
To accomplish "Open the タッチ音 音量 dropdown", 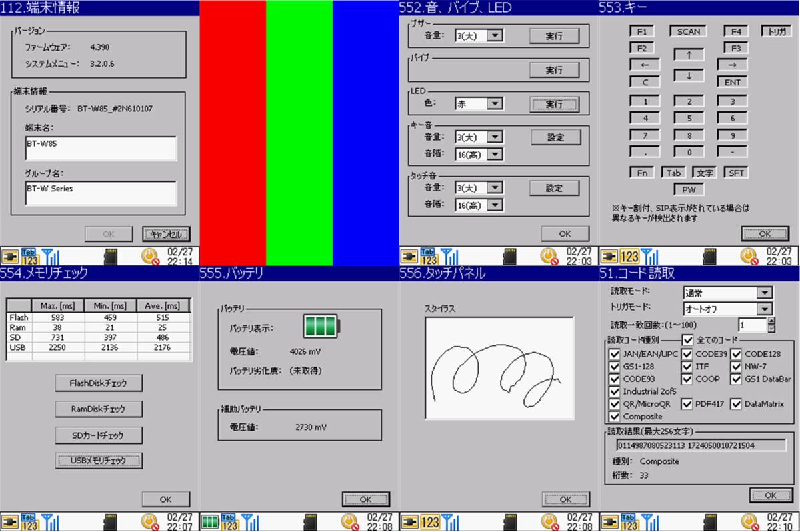I will pyautogui.click(x=494, y=189).
